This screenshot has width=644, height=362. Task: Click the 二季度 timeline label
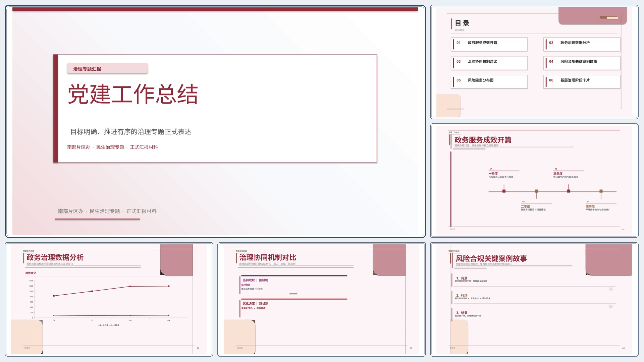525,206
